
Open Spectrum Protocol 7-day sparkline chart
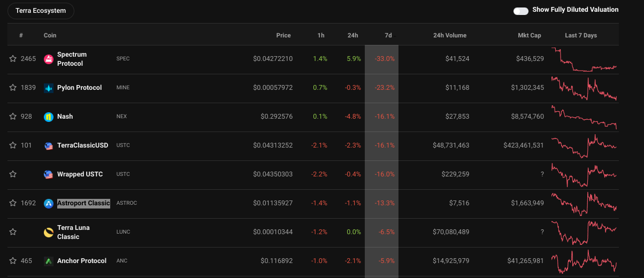[585, 59]
